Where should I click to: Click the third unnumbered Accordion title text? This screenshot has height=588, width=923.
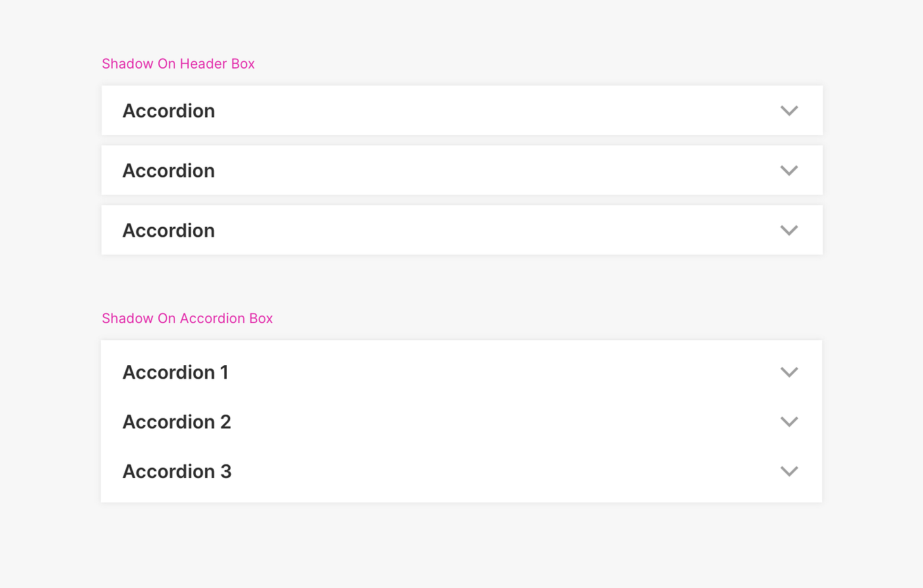[x=169, y=230]
